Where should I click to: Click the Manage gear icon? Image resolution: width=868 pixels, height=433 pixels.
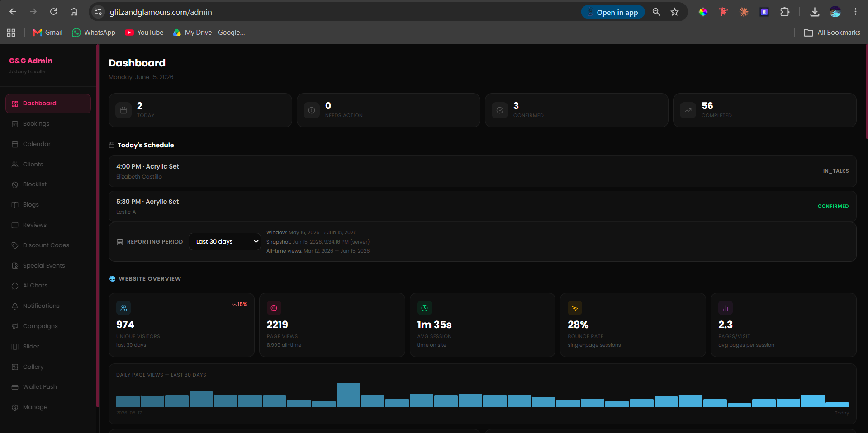pos(15,407)
